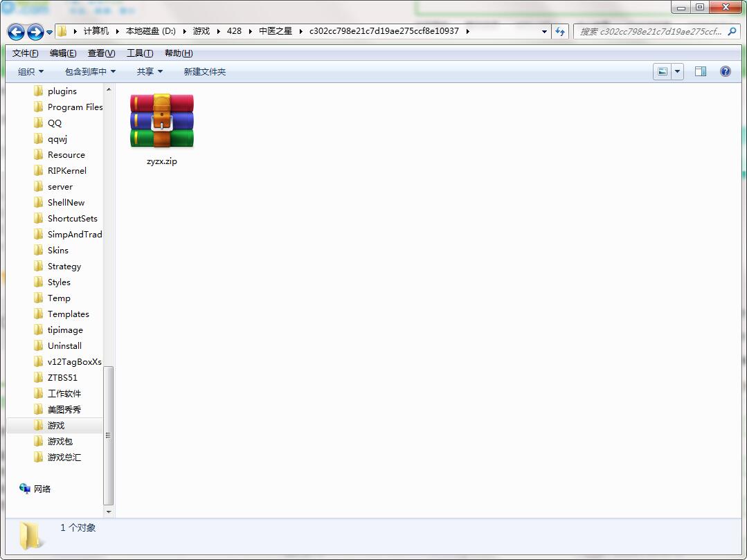Click 428 in the address breadcrumb
Image resolution: width=747 pixels, height=560 pixels.
[x=234, y=31]
